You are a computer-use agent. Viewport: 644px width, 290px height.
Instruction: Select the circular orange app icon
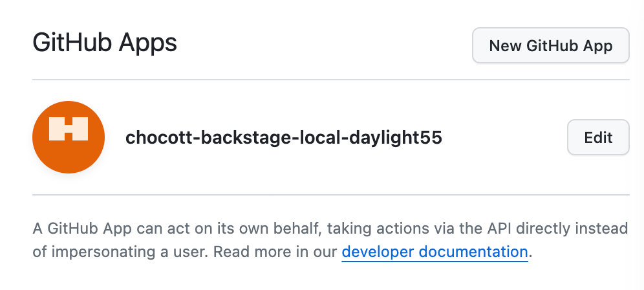click(69, 137)
